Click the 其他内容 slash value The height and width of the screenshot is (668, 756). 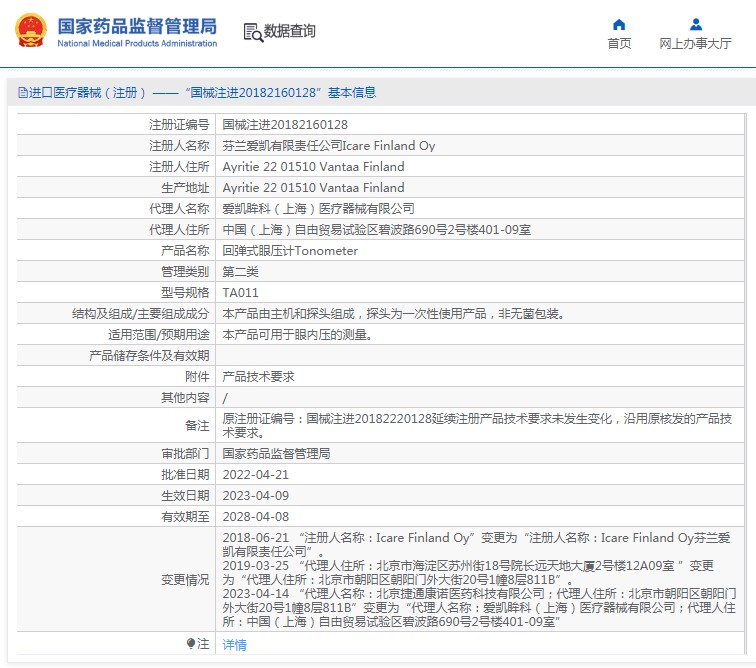click(225, 398)
